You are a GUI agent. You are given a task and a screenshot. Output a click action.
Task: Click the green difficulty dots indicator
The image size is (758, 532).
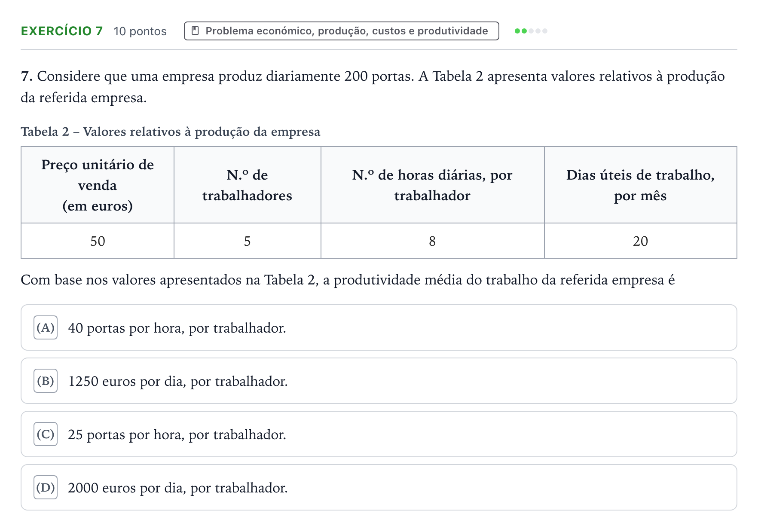[x=531, y=31]
